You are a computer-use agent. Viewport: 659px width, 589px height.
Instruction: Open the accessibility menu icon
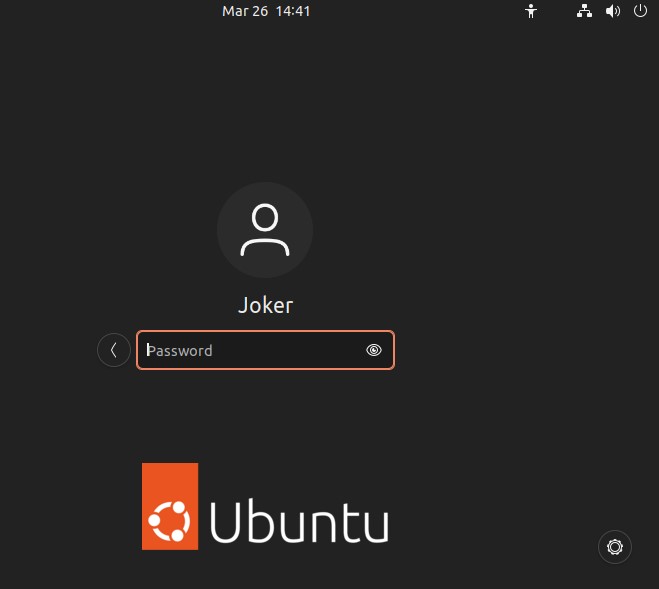point(531,11)
